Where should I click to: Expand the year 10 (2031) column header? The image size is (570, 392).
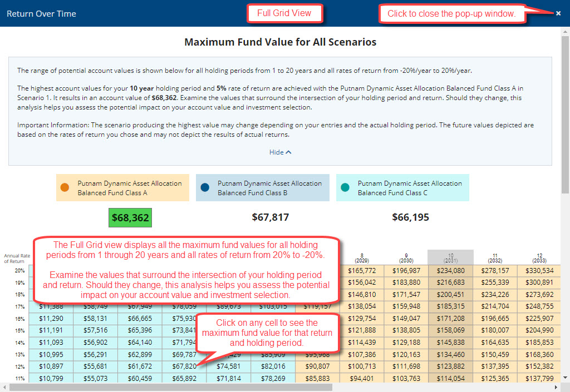[450, 256]
